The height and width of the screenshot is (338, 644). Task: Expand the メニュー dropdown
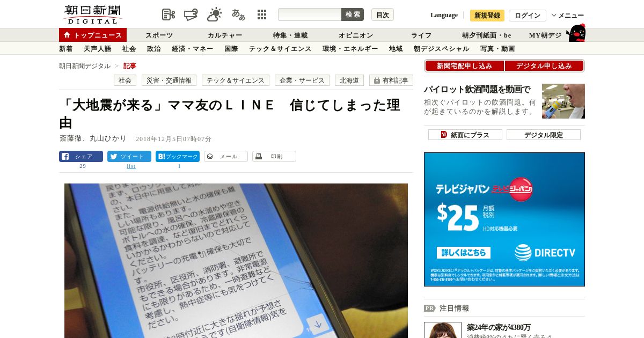pos(568,16)
